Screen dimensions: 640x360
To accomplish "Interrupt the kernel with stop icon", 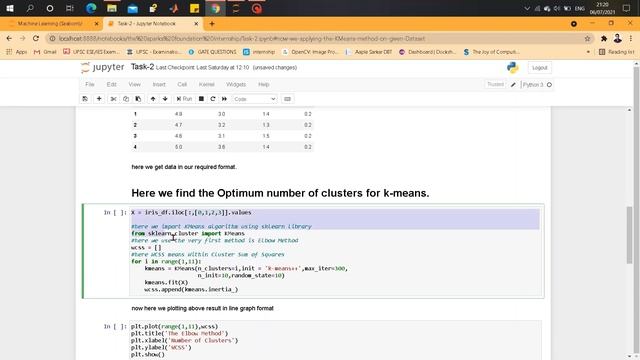I will [201, 99].
